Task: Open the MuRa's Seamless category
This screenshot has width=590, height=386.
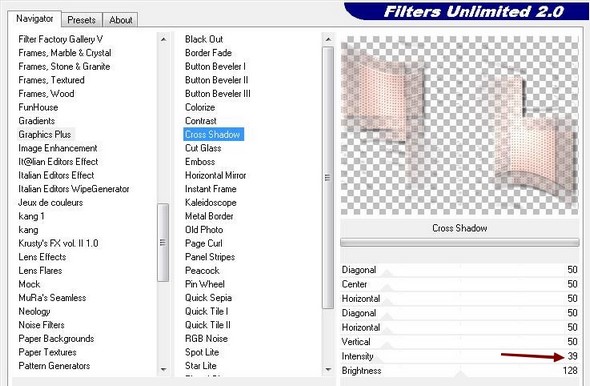Action: [52, 298]
